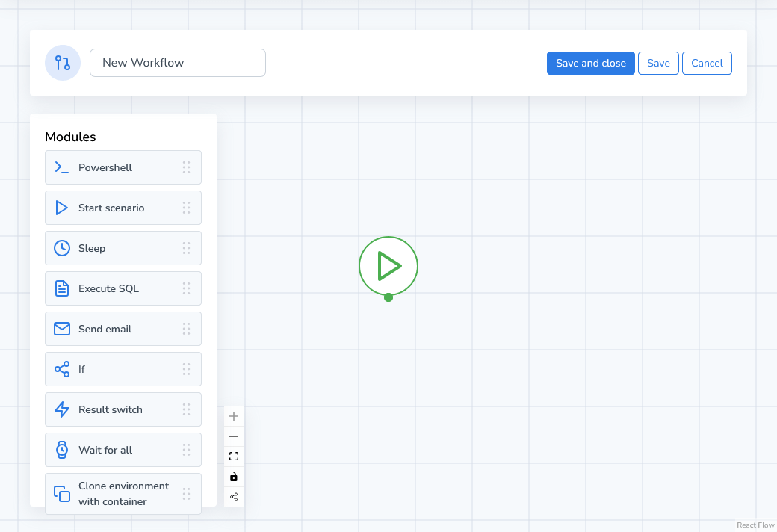Click the Clone environment copy icon
Viewport: 777px width, 532px height.
click(x=62, y=494)
